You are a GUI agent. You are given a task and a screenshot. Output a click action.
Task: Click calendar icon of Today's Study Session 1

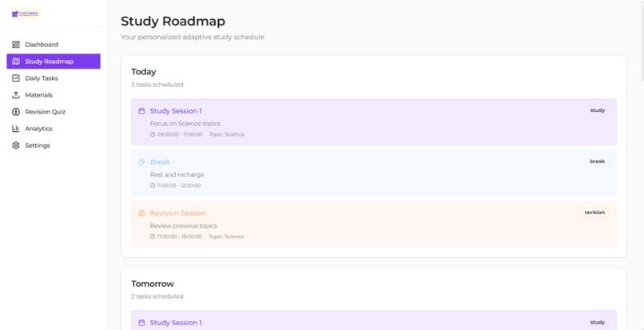141,111
